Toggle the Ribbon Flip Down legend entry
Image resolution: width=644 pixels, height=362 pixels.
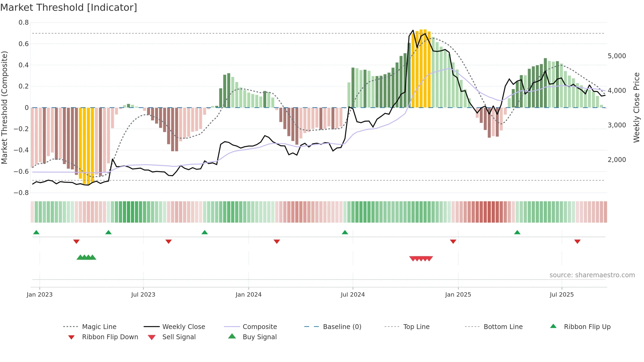(103, 337)
